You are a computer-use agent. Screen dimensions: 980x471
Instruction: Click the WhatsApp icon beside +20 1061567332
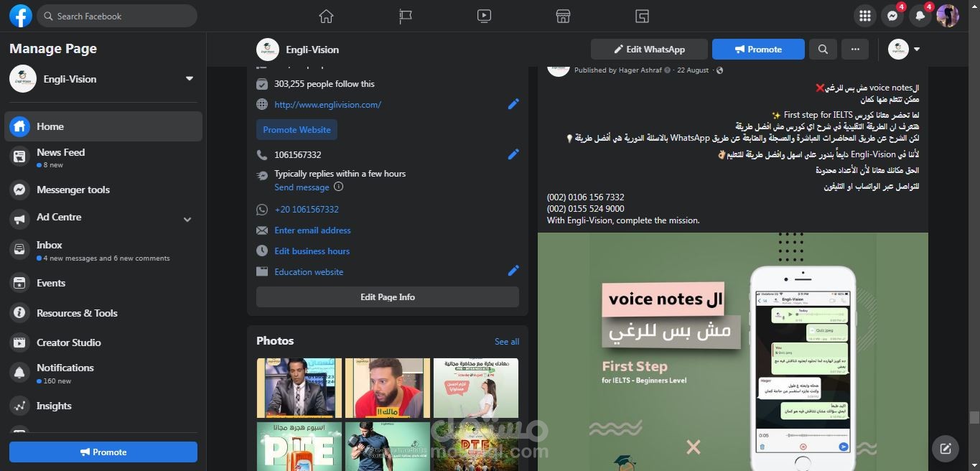click(262, 210)
